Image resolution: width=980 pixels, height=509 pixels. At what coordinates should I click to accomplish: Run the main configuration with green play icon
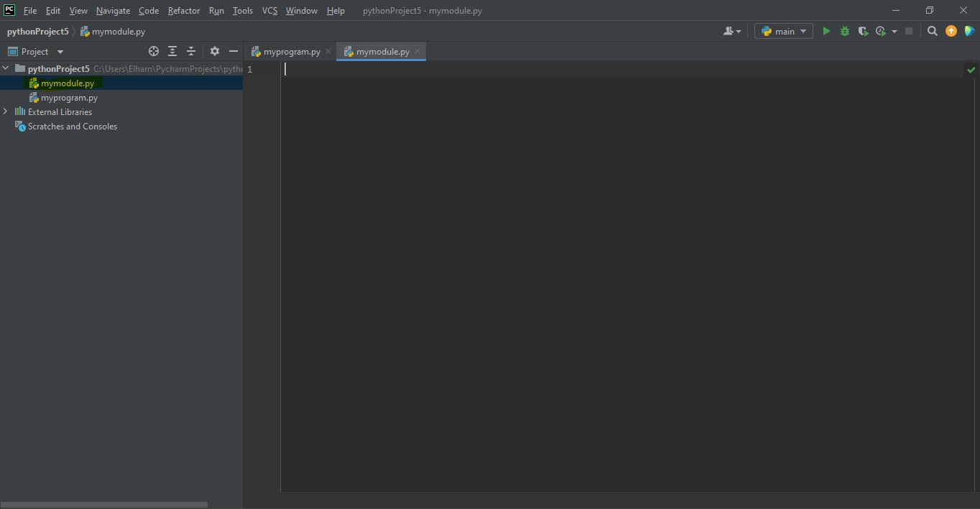click(826, 32)
